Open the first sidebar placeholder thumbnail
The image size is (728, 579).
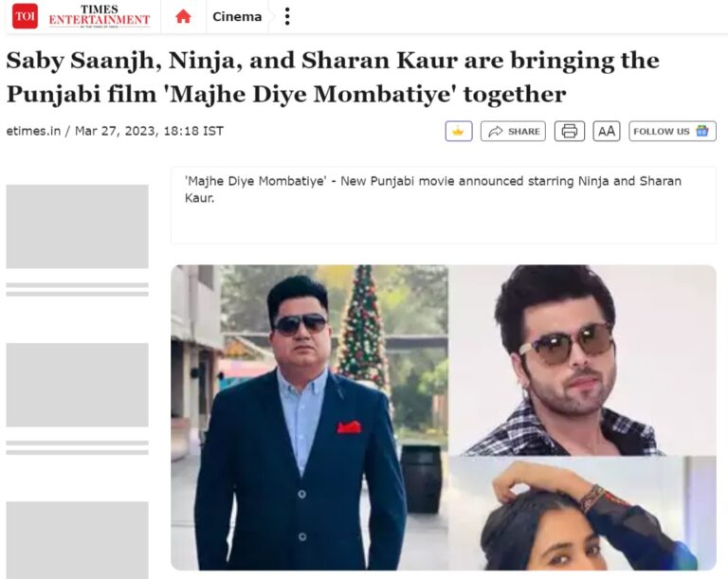(x=77, y=226)
